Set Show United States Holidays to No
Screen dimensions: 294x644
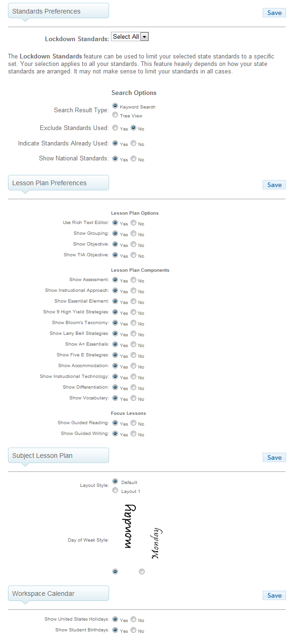[x=133, y=619]
